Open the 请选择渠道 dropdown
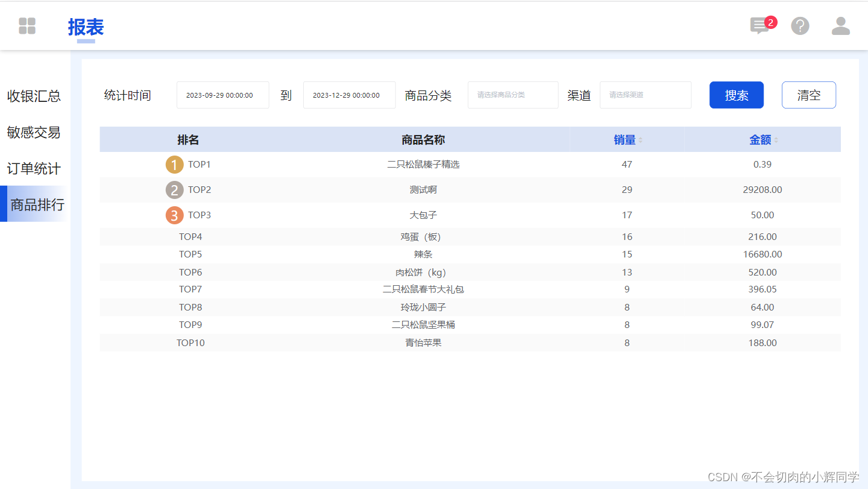 pyautogui.click(x=646, y=95)
